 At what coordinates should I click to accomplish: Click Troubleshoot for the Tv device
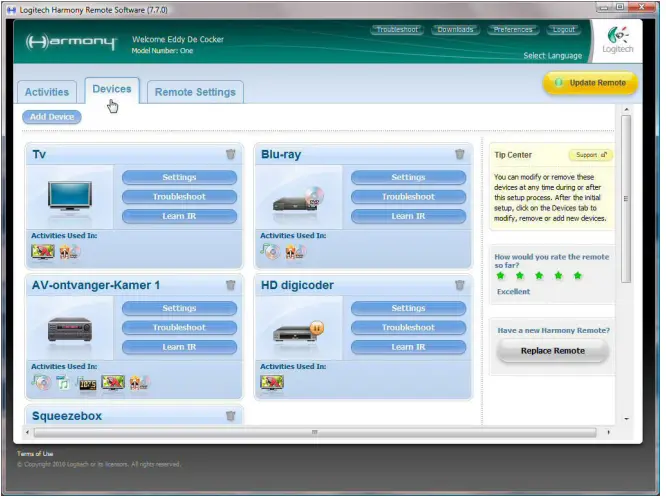[x=181, y=198]
